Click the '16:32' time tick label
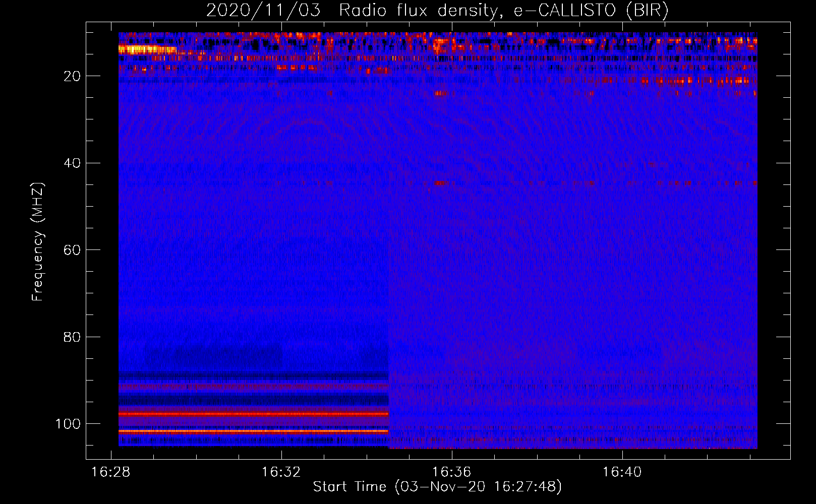Image resolution: width=816 pixels, height=504 pixels. coord(281,472)
